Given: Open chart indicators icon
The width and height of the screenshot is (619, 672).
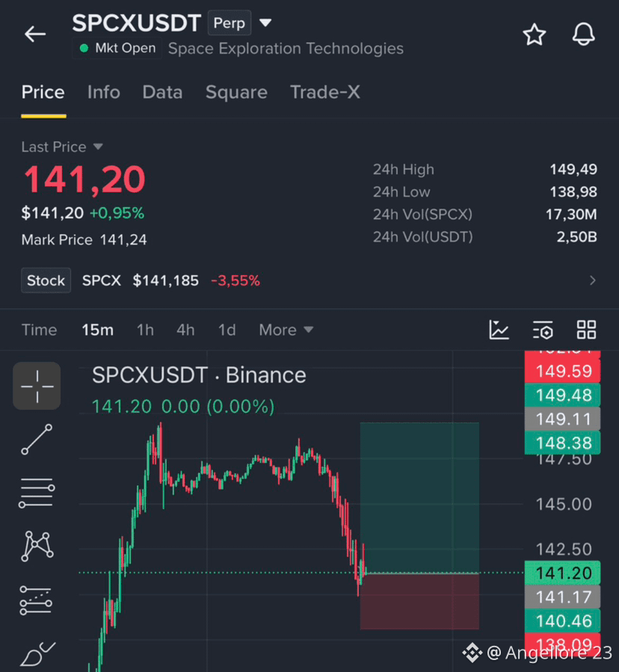Looking at the screenshot, I should [499, 330].
